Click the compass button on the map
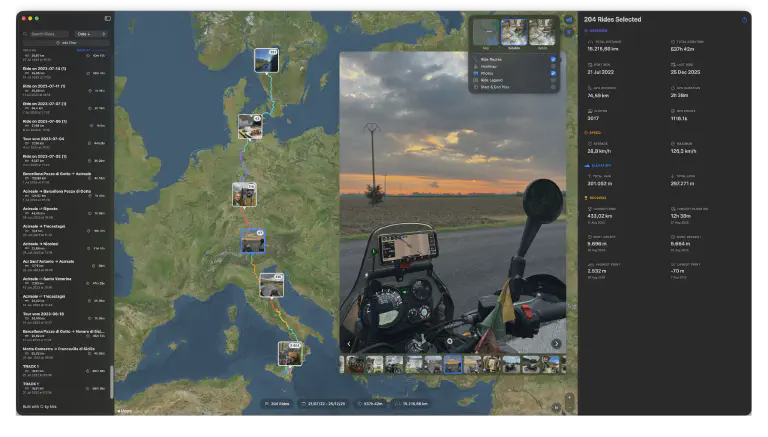The width and height of the screenshot is (768, 437). click(x=555, y=407)
